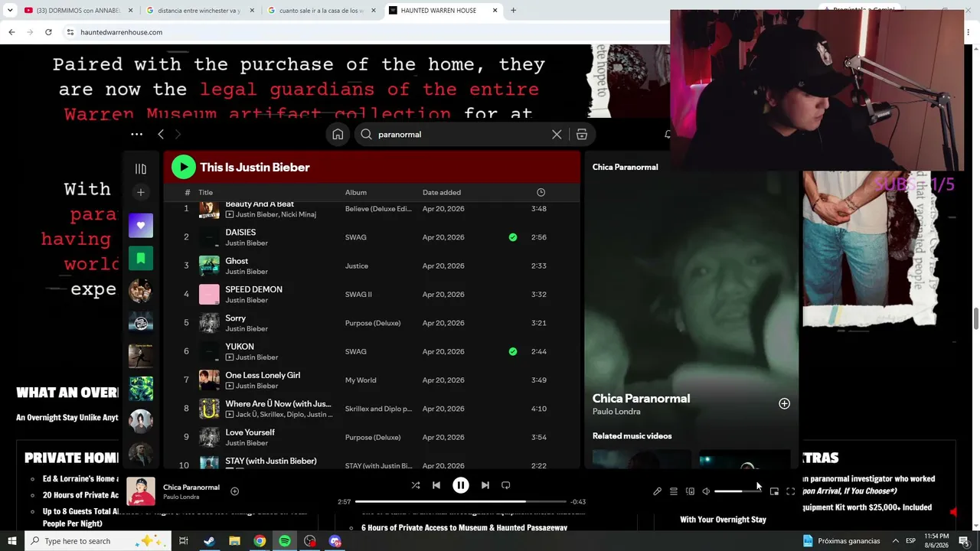Screen dimensions: 980x551
Task: Sort tracks by the Album column
Action: tap(356, 193)
